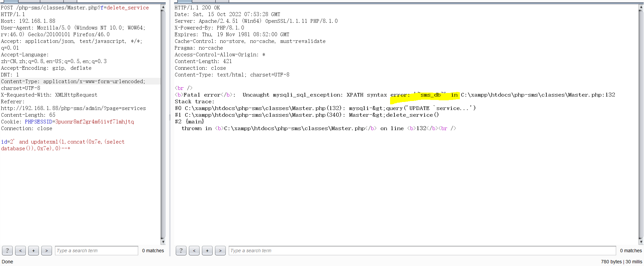
Task: Click the 780 bytes | 30 millis status
Action: [x=622, y=262]
